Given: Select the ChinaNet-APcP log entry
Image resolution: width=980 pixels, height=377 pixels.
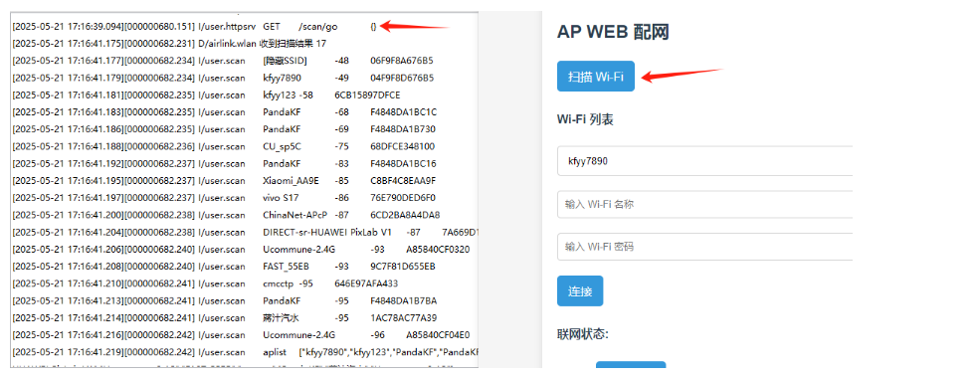Looking at the screenshot, I should click(x=226, y=215).
